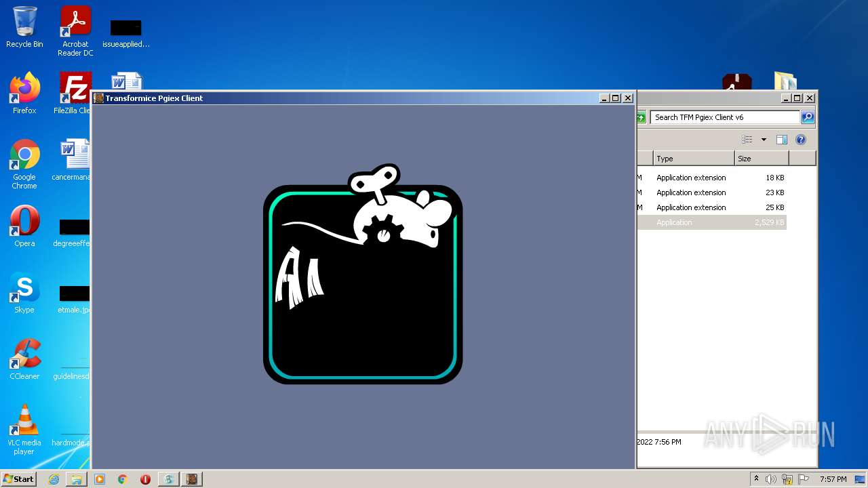Open the Windows Start menu

19,479
